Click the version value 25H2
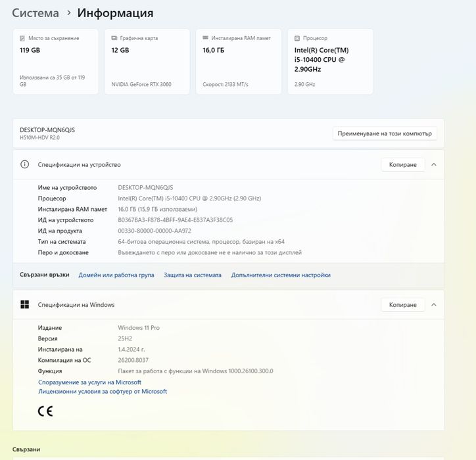This screenshot has height=460, width=476. [125, 338]
